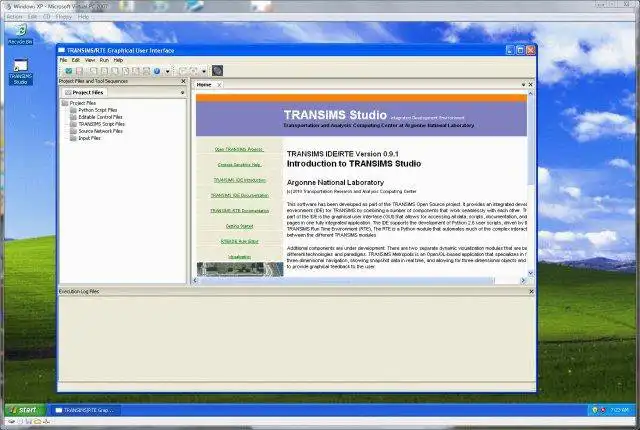640x430 pixels.
Task: Open the TRANSIMS IDE Documentation link
Action: 240,195
